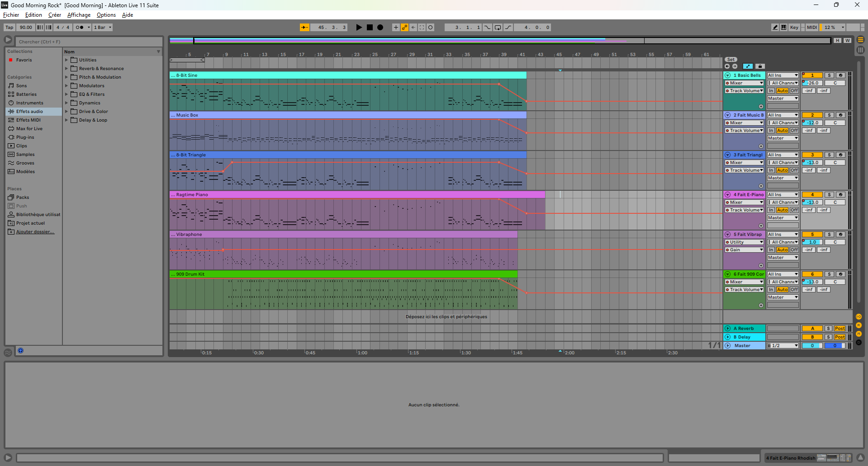Toggle the Automation Arm button
Image resolution: width=868 pixels, height=466 pixels.
tap(404, 28)
